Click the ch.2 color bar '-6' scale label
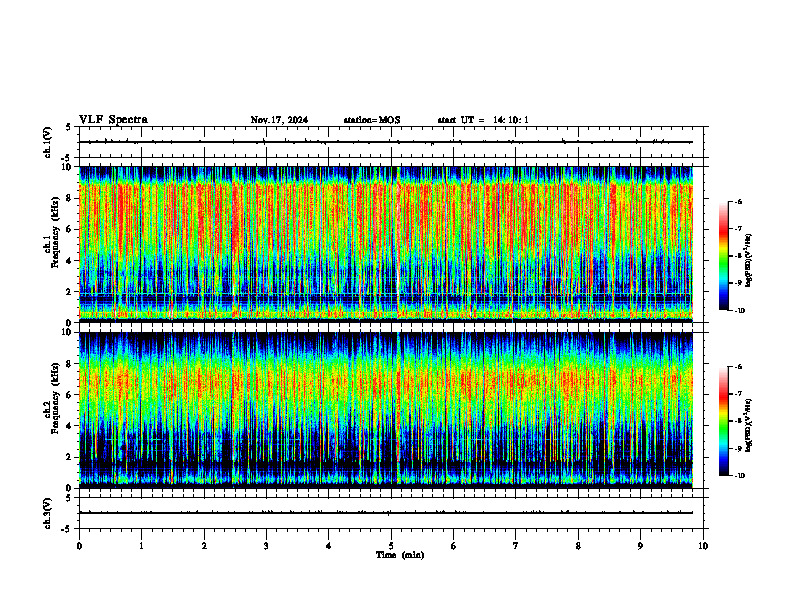The image size is (792, 612). pos(739,367)
